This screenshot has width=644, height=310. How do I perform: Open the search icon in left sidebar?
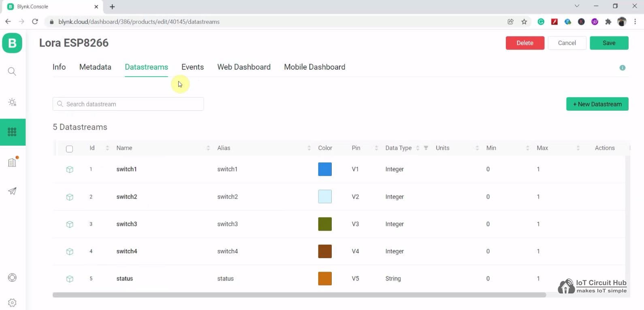pyautogui.click(x=12, y=72)
